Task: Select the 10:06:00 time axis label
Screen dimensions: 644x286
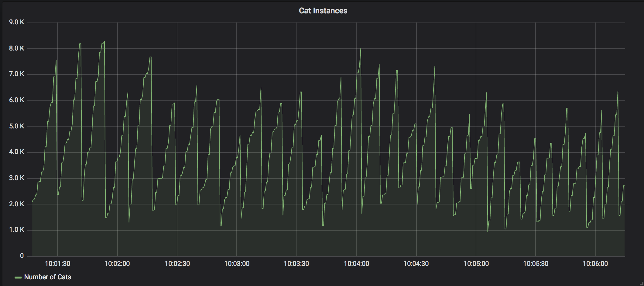Action: click(x=595, y=264)
